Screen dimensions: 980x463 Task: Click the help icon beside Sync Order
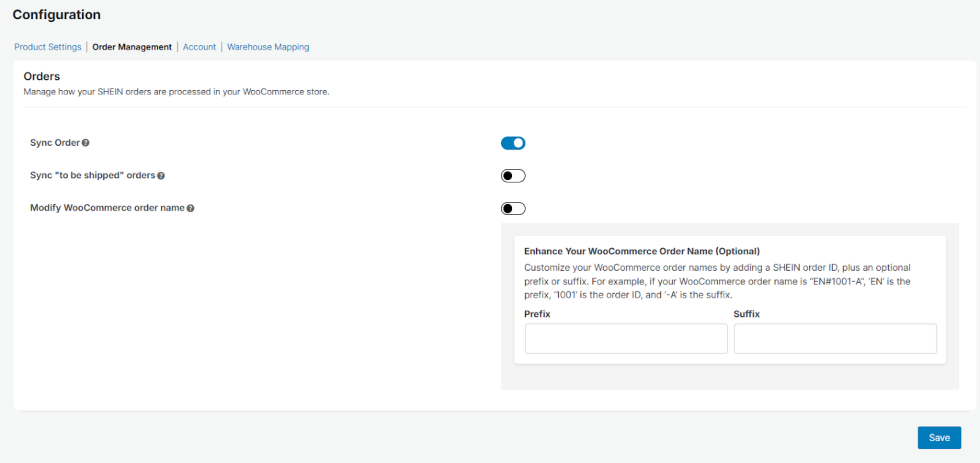[85, 143]
